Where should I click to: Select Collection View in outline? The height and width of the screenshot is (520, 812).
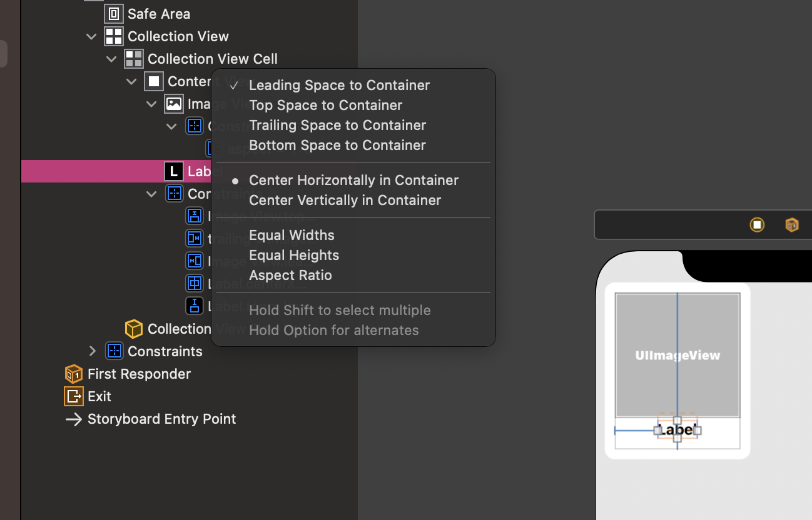[x=178, y=36]
